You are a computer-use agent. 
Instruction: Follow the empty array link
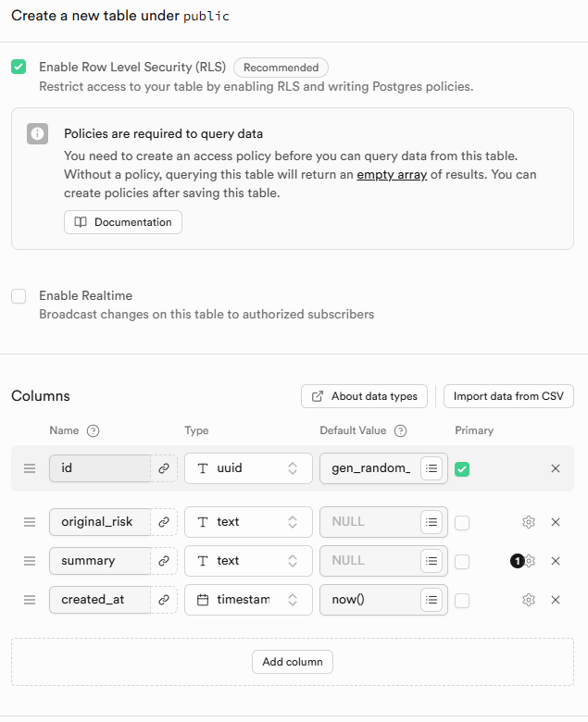(x=392, y=175)
